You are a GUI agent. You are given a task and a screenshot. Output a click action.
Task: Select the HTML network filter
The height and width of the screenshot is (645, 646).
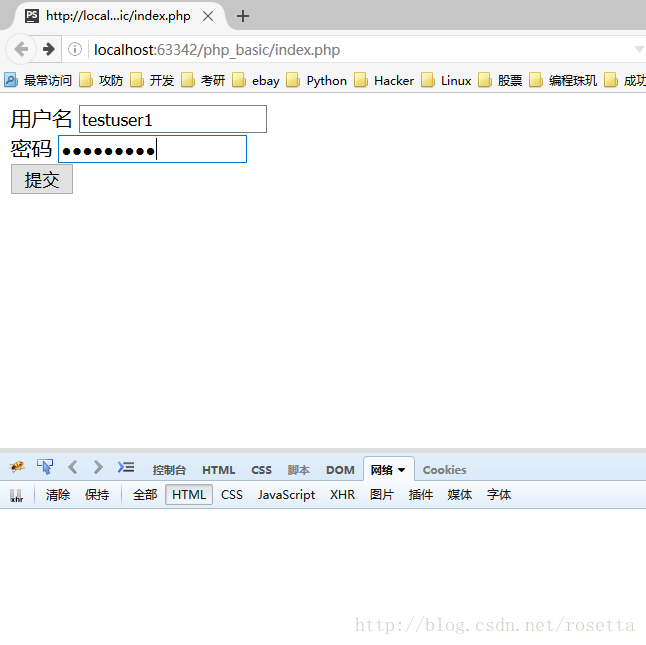pos(188,495)
